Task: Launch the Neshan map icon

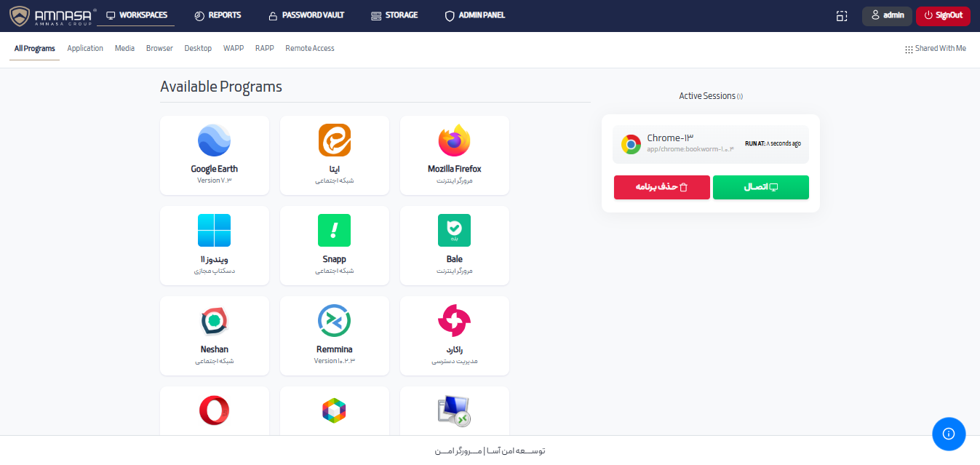Action: [214, 321]
